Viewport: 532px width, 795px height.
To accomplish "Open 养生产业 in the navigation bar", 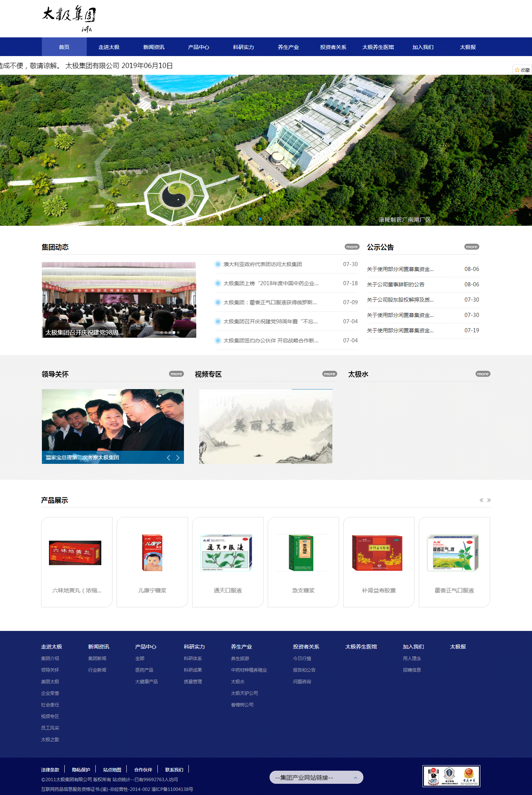I will [288, 47].
